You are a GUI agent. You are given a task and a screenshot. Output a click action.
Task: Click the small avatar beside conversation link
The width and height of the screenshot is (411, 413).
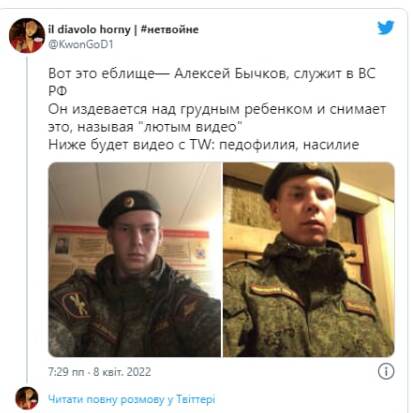[27, 398]
